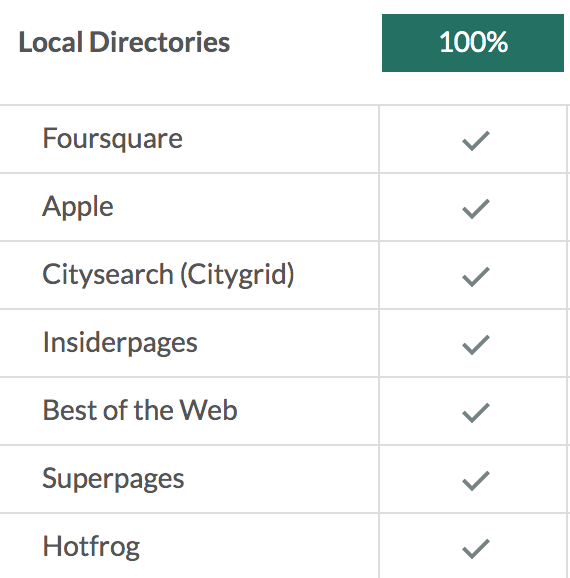Click the Foursquare row's status cell
The height and width of the screenshot is (578, 570).
click(x=473, y=139)
